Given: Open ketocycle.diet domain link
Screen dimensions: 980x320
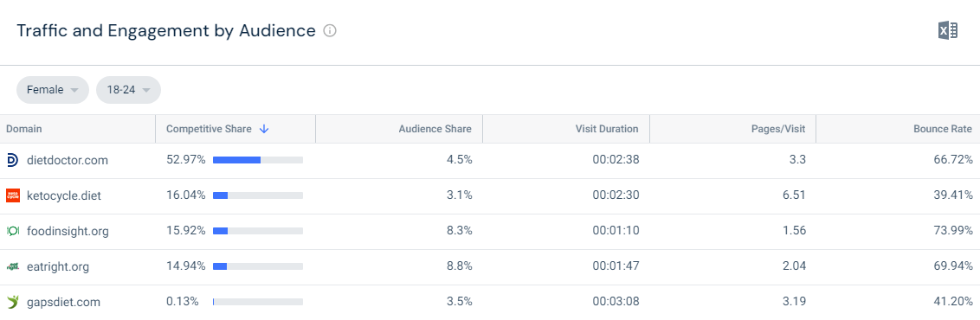Looking at the screenshot, I should (x=64, y=195).
